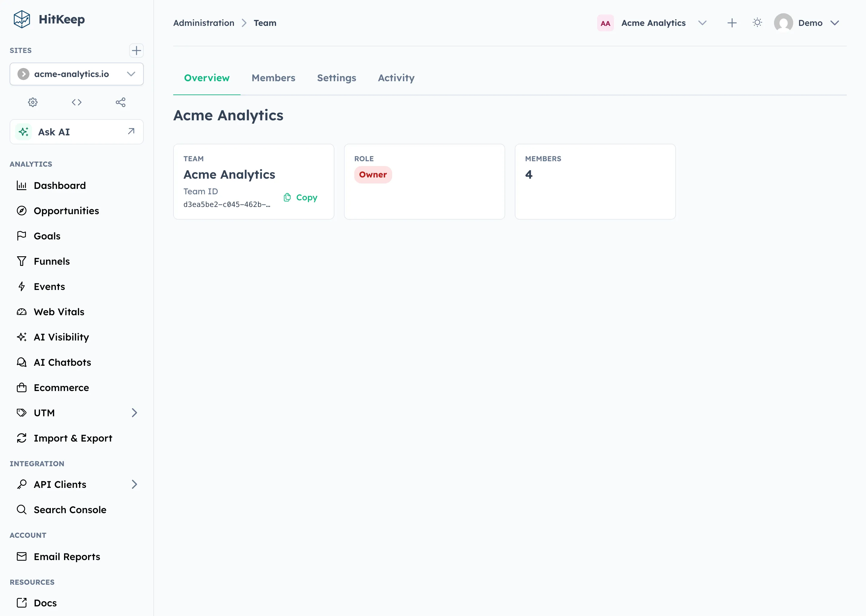Click the plus icon in top header

pos(732,23)
